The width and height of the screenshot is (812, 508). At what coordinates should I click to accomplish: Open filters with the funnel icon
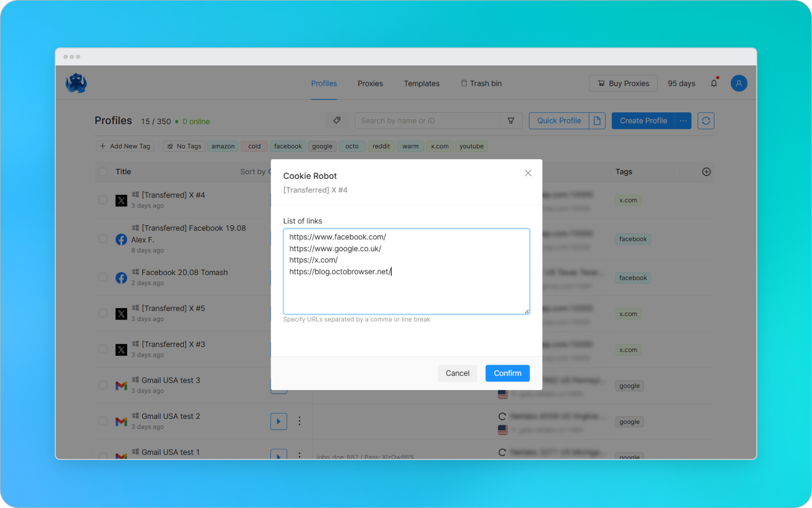511,120
